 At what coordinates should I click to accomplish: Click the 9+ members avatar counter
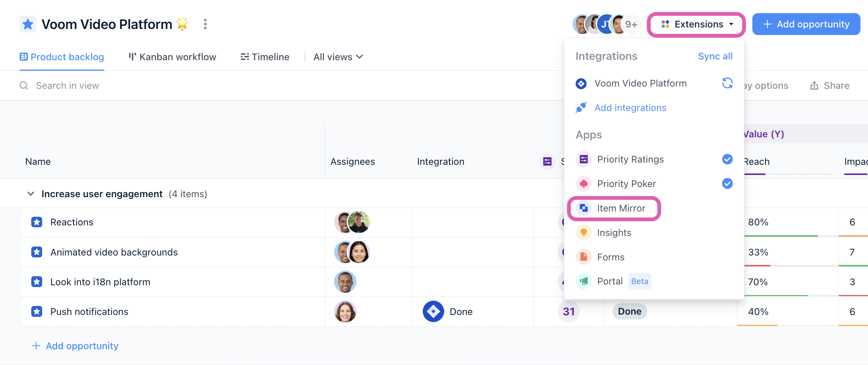631,24
